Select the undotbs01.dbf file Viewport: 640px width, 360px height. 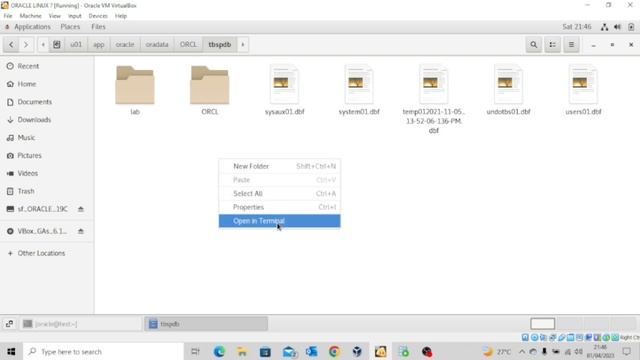coord(508,84)
